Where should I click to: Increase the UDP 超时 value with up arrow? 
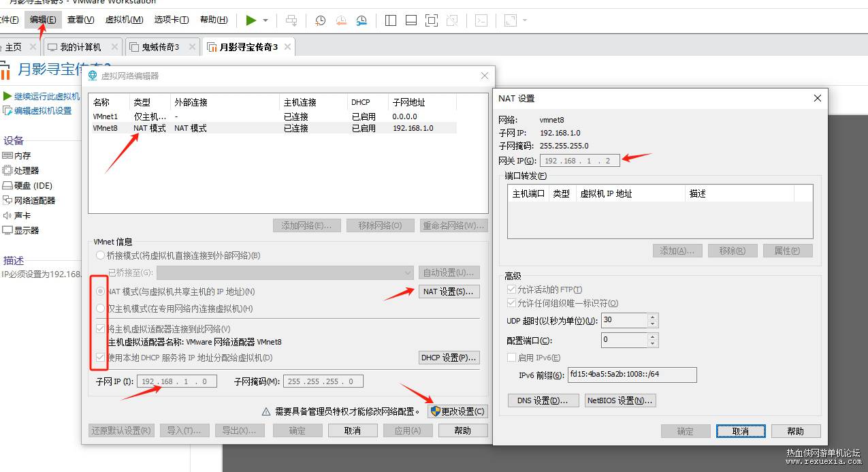653,317
